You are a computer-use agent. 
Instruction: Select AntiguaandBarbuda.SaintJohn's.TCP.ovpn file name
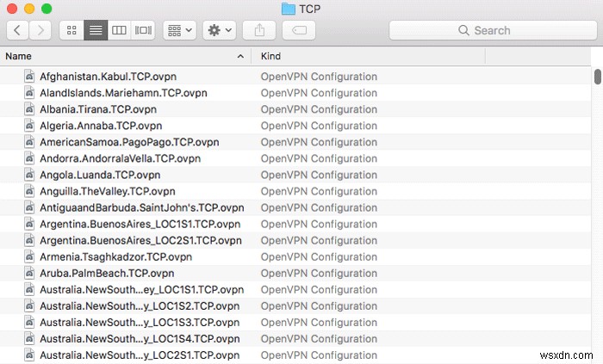[x=142, y=207]
